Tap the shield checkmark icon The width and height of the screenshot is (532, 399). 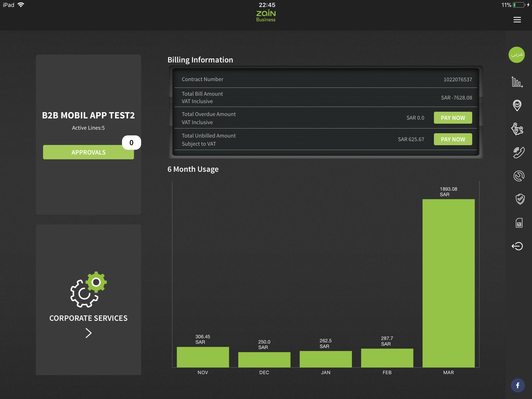pos(520,199)
